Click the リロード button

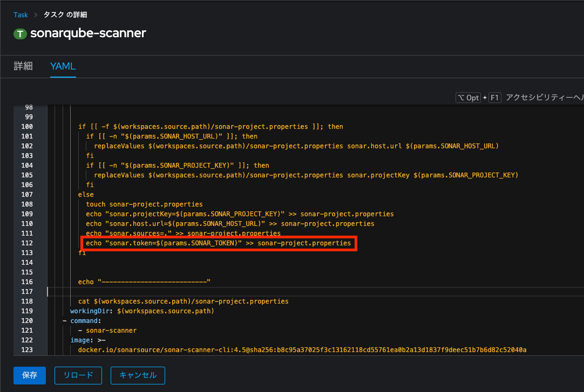[78, 375]
